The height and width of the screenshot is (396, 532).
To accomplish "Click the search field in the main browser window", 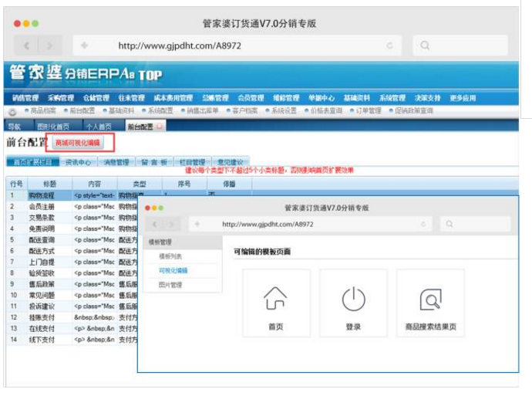I will click(460, 46).
